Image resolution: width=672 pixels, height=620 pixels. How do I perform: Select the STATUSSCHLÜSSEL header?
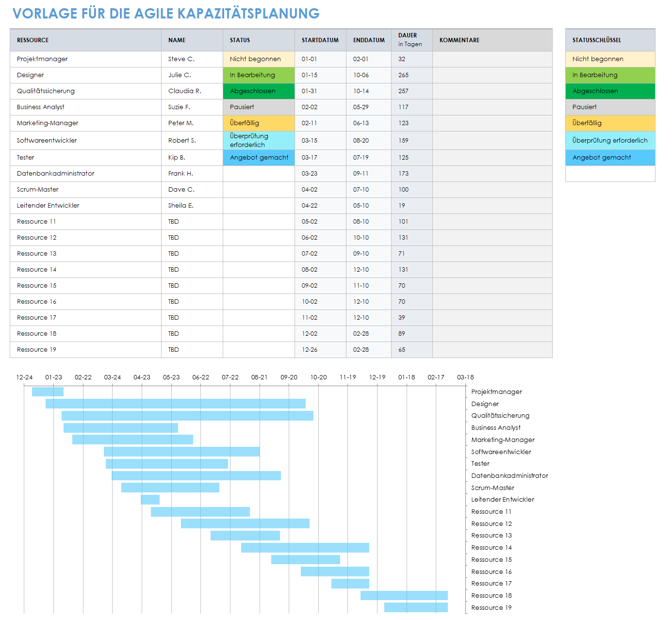click(610, 40)
